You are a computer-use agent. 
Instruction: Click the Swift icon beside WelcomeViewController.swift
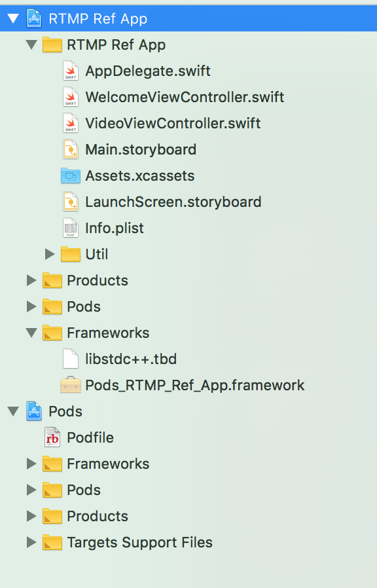coord(71,97)
